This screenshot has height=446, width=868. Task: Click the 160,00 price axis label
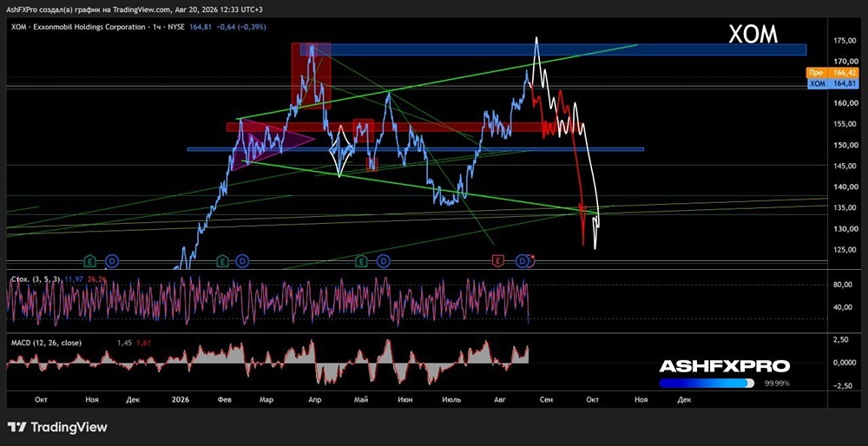[844, 103]
